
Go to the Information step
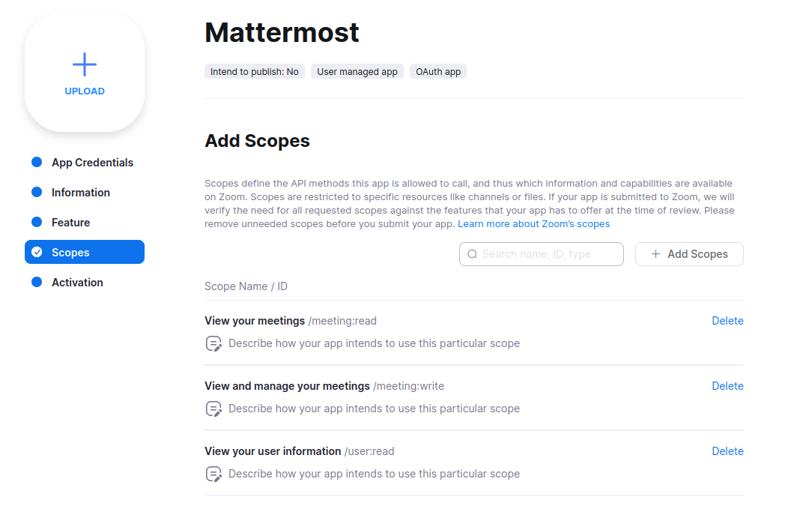coord(81,193)
